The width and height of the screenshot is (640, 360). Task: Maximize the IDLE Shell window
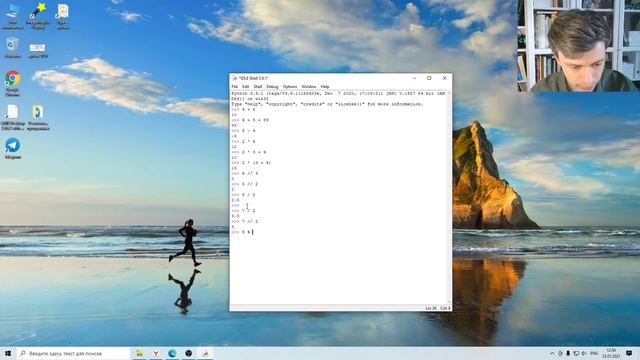429,78
